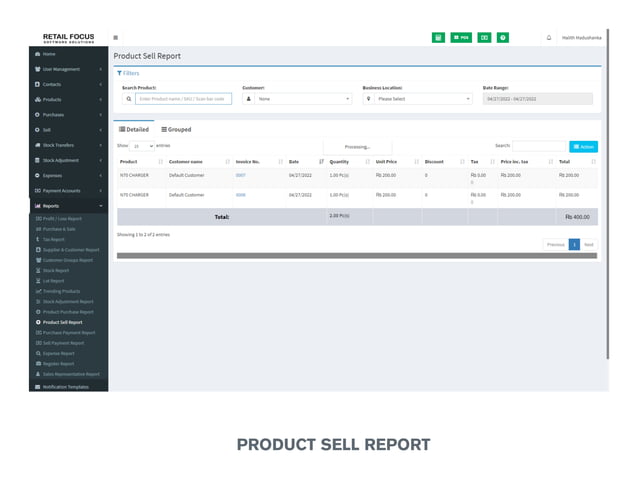This screenshot has height=493, width=638.
Task: Sort table by Customer name column
Action: (199, 162)
